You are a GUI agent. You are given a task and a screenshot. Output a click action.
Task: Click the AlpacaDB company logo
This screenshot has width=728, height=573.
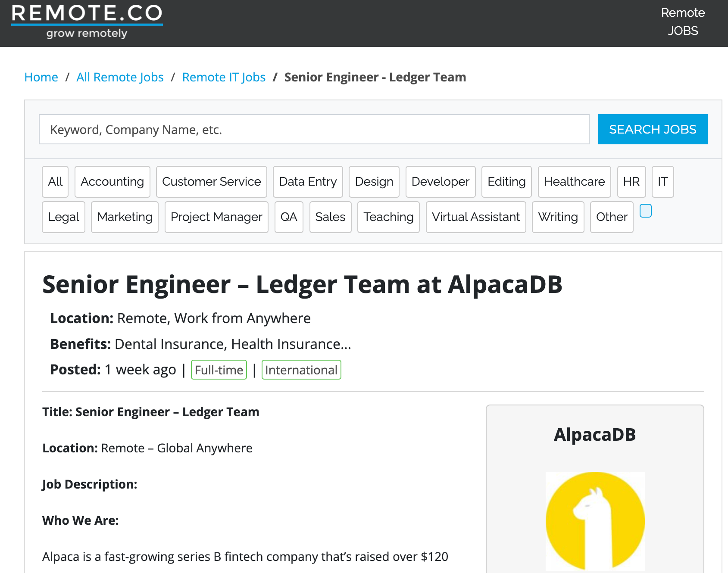[x=595, y=521]
